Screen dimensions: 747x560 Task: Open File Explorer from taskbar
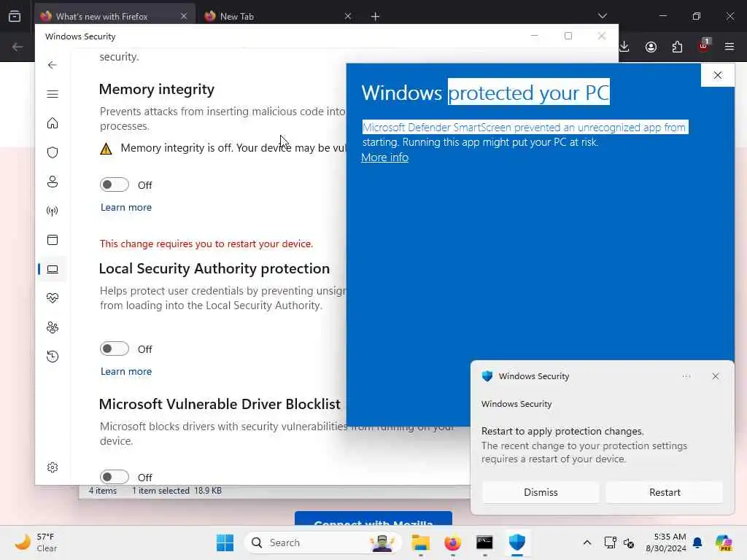coord(421,542)
